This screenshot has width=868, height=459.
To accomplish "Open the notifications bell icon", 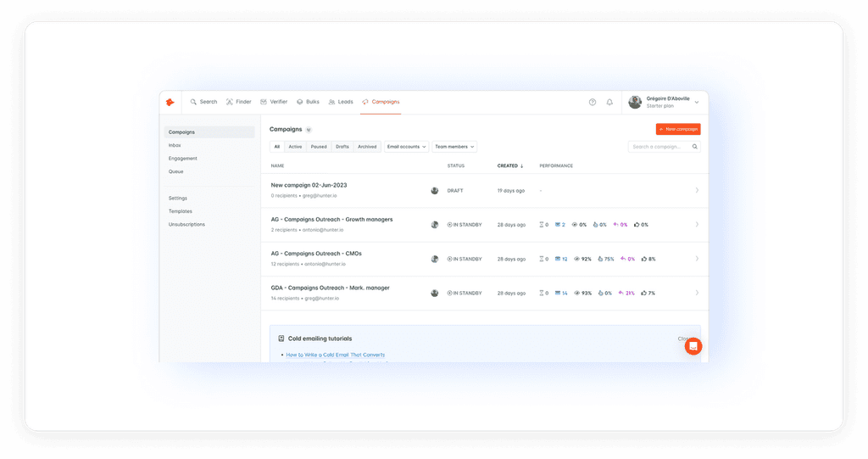I will pos(609,102).
